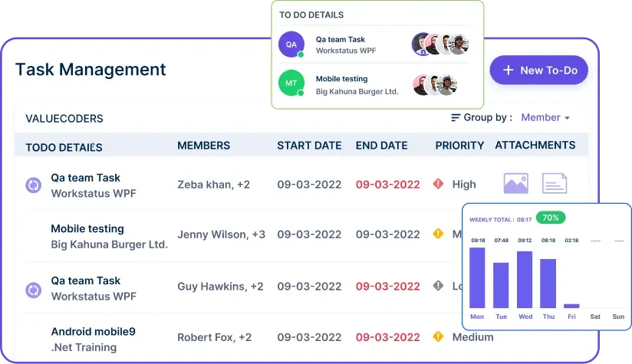Viewport: 632px width, 364px height.
Task: Select the MT avatar in To Do Details
Action: (x=291, y=83)
